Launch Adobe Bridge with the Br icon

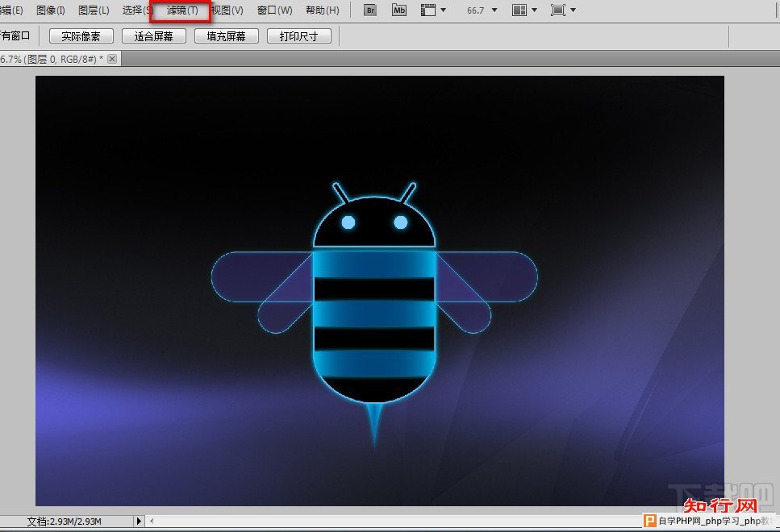(370, 10)
